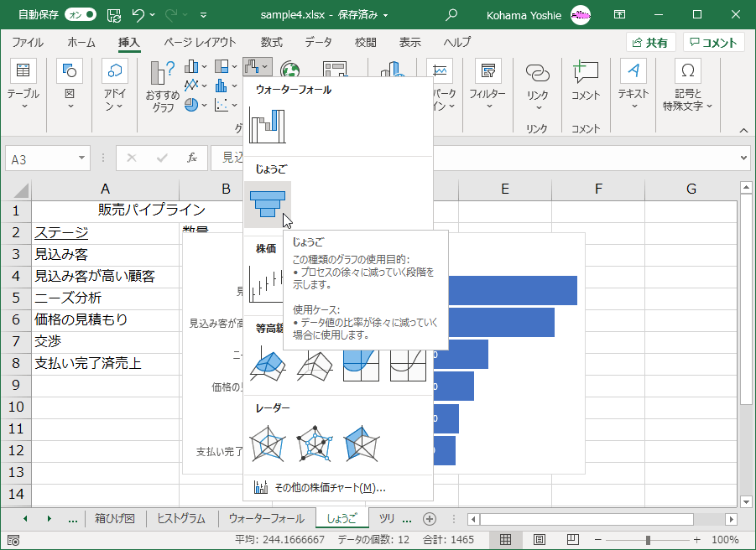Click the 共有 share button

point(650,43)
